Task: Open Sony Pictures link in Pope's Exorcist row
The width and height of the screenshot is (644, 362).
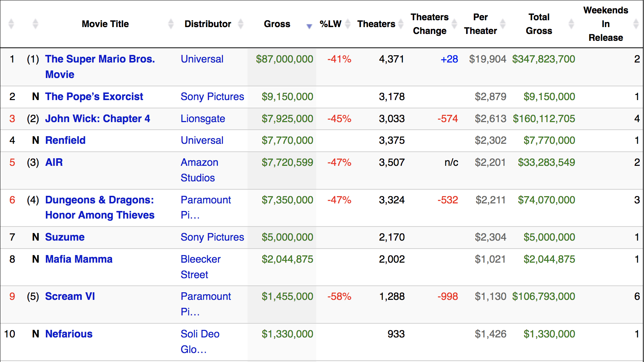Action: pos(212,96)
